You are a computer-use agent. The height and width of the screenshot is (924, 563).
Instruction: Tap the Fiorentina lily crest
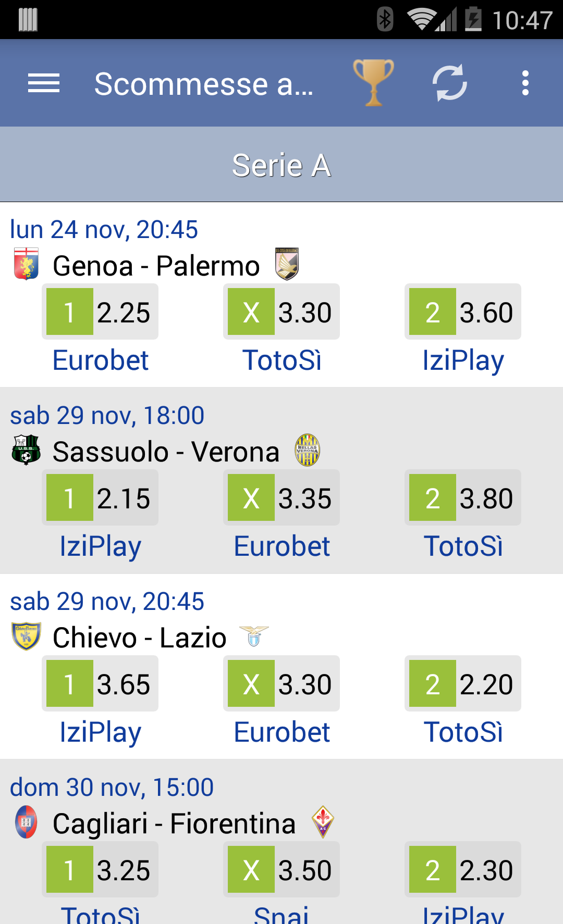click(323, 822)
